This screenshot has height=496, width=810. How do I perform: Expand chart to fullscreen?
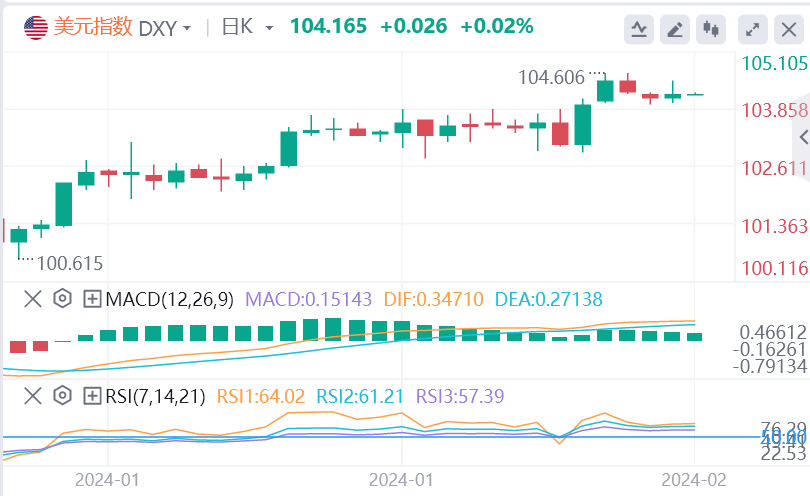tap(753, 29)
